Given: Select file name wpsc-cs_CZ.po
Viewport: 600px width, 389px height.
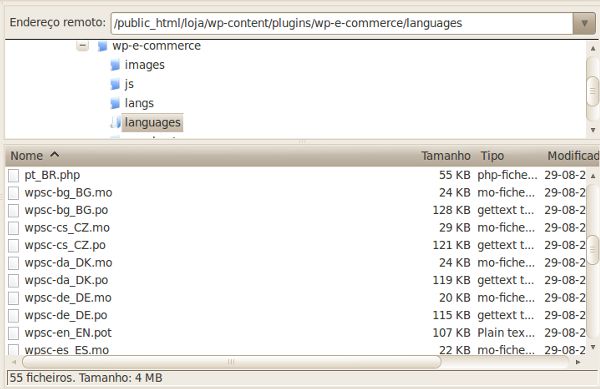Looking at the screenshot, I should [x=65, y=245].
